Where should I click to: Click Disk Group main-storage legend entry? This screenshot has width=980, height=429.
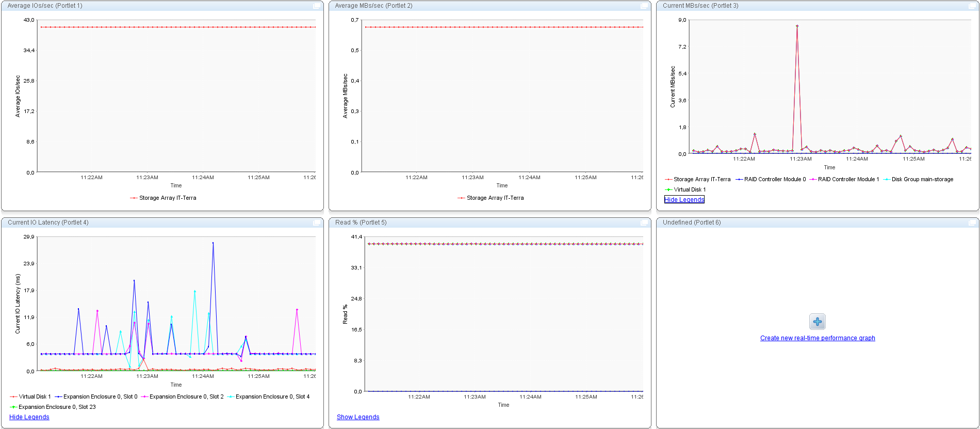coord(922,180)
